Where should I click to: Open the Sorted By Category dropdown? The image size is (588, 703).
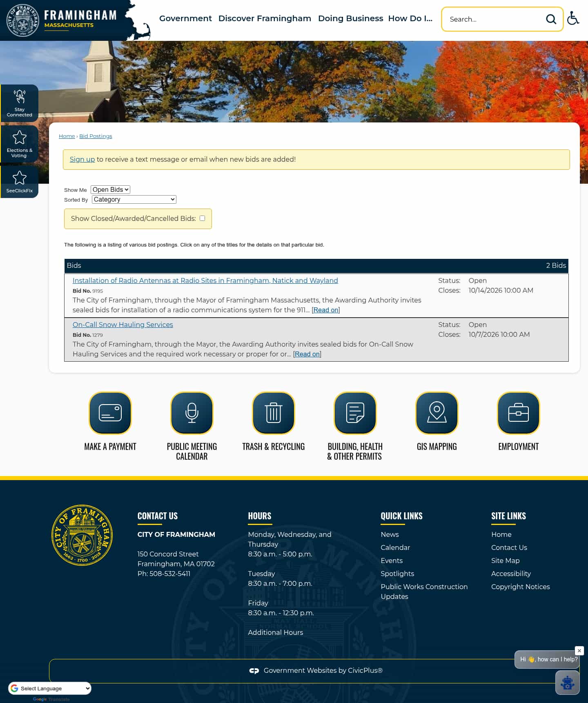[134, 199]
